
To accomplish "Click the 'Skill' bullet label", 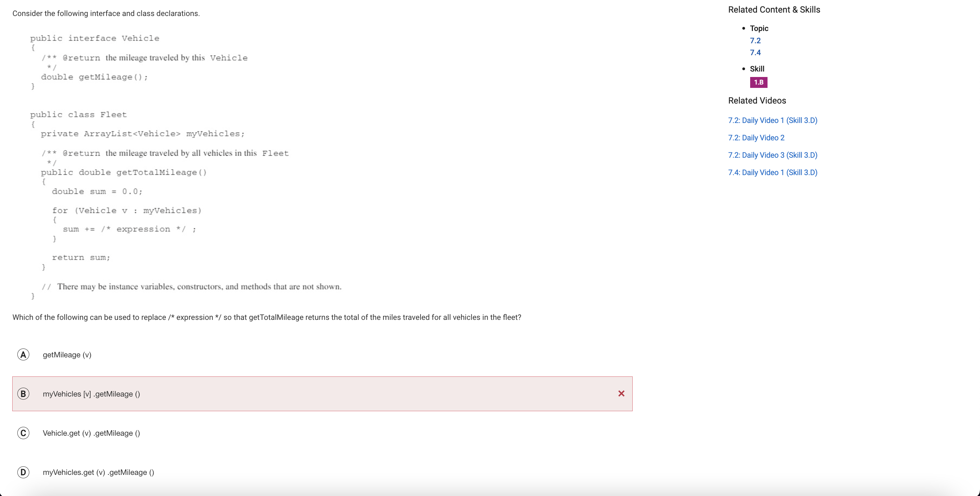I will click(757, 69).
